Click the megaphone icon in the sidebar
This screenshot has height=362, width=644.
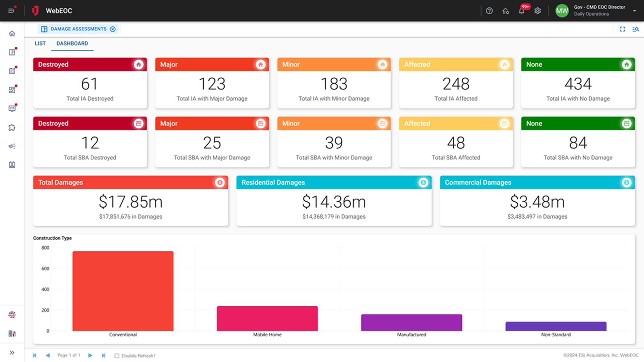pyautogui.click(x=12, y=146)
